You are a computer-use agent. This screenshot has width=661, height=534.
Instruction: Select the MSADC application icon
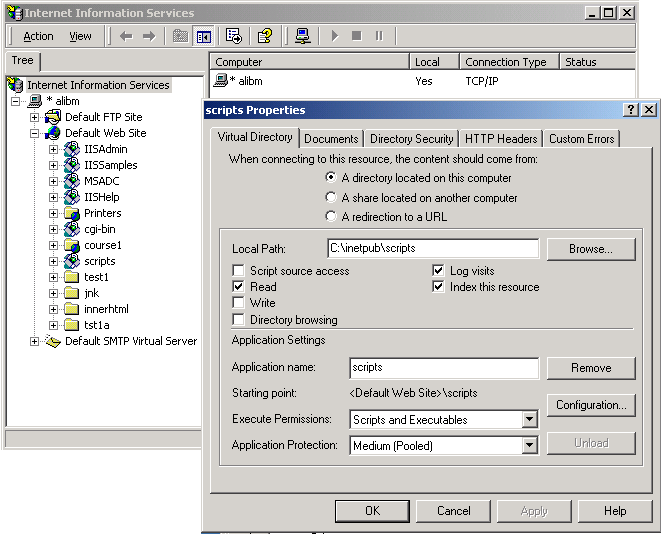pyautogui.click(x=72, y=181)
